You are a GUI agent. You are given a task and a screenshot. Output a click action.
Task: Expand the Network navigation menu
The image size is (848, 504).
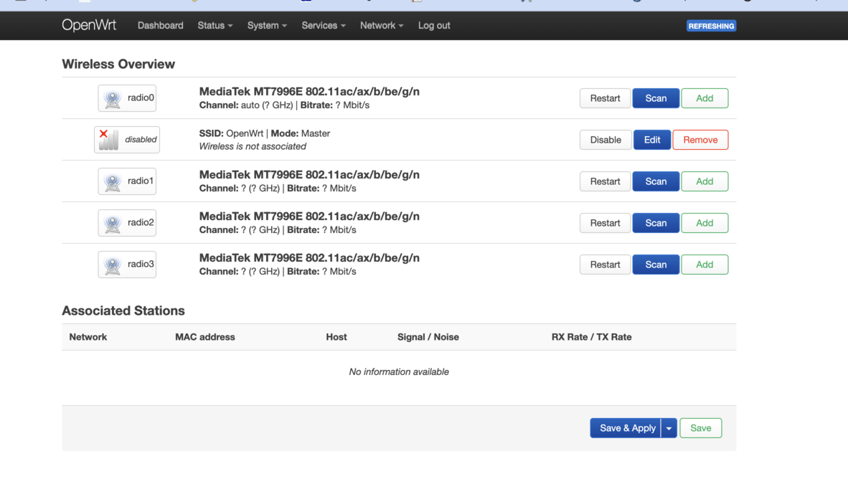tap(382, 25)
